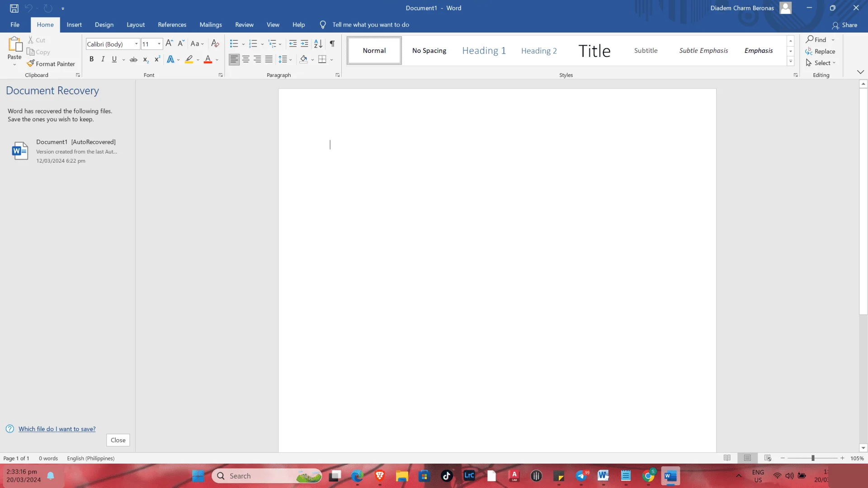The image size is (868, 488).
Task: Close the Document Recovery pane
Action: (x=118, y=440)
